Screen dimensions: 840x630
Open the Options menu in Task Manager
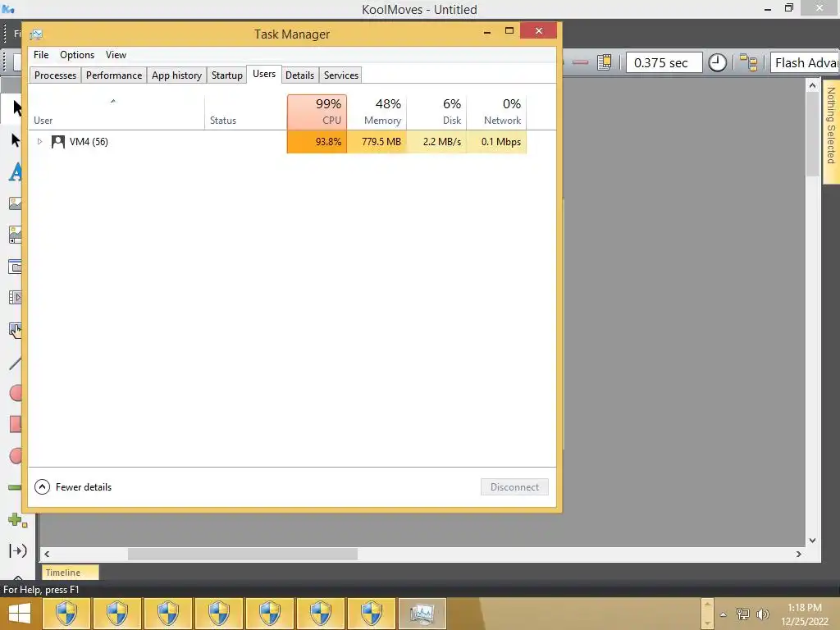(76, 55)
